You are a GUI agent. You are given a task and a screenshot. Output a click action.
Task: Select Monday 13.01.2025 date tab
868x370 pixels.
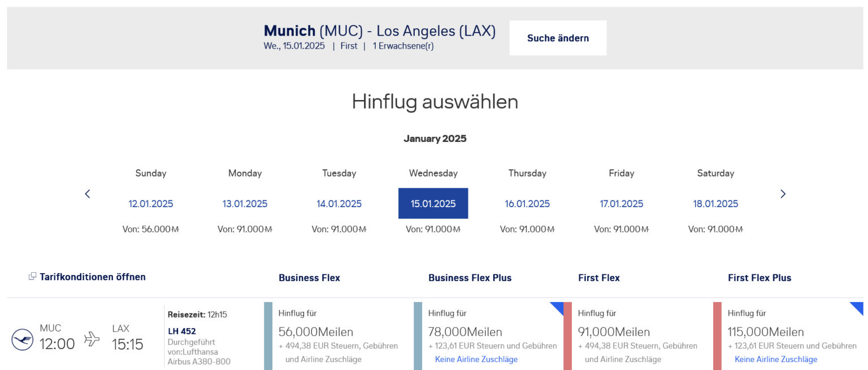coord(245,204)
